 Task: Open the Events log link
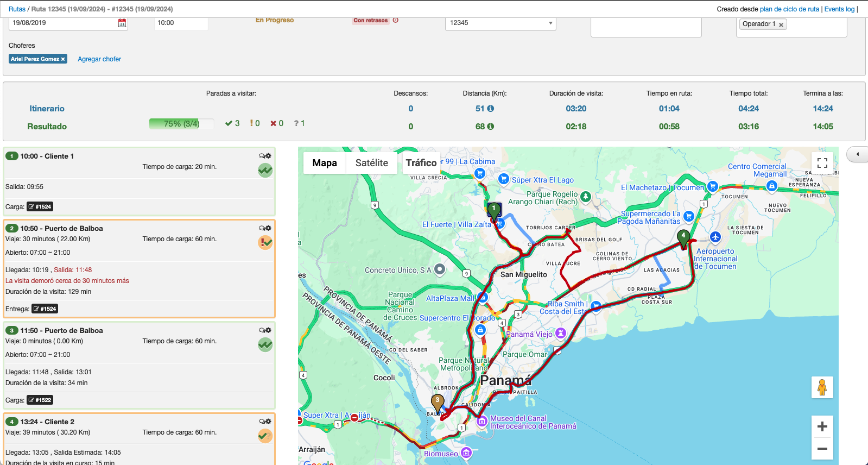(x=839, y=9)
